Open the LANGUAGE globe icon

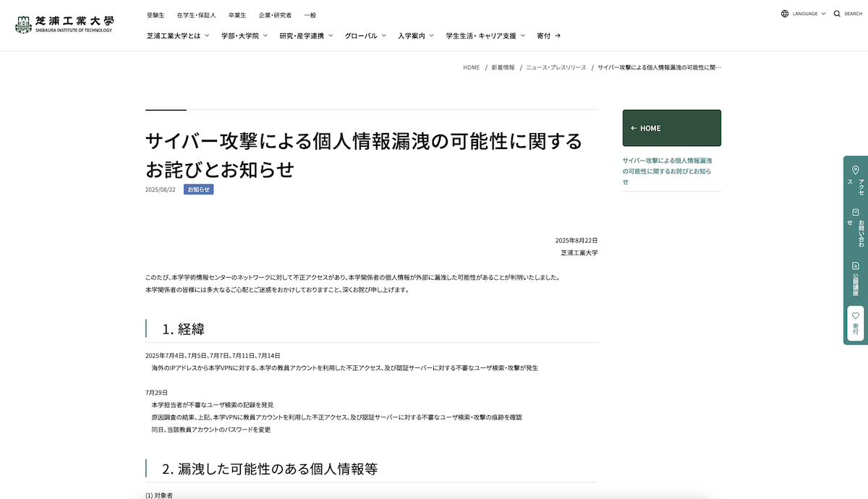point(785,14)
